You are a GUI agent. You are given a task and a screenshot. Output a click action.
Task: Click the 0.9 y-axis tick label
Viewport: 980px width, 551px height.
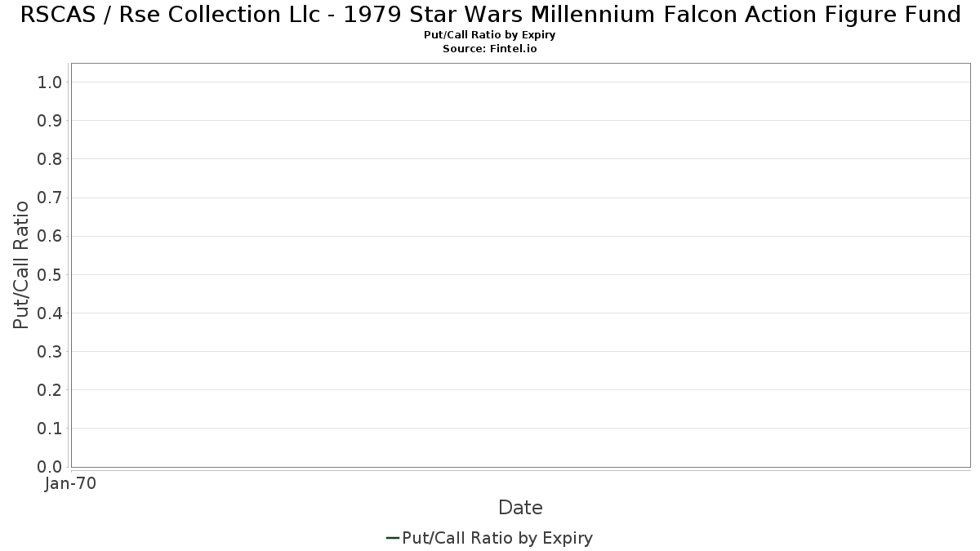50,121
